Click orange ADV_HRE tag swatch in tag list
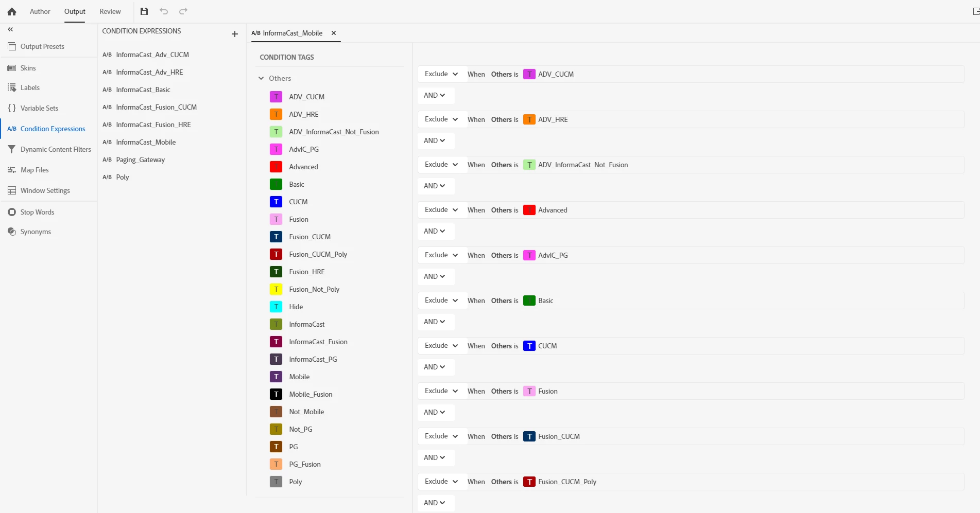Viewport: 980px width, 513px height. pyautogui.click(x=276, y=114)
